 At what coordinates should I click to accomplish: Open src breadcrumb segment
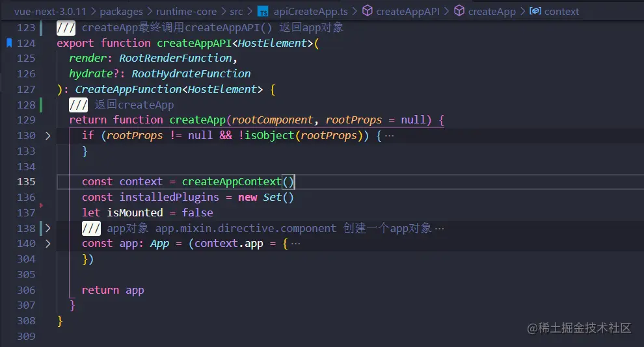[236, 12]
